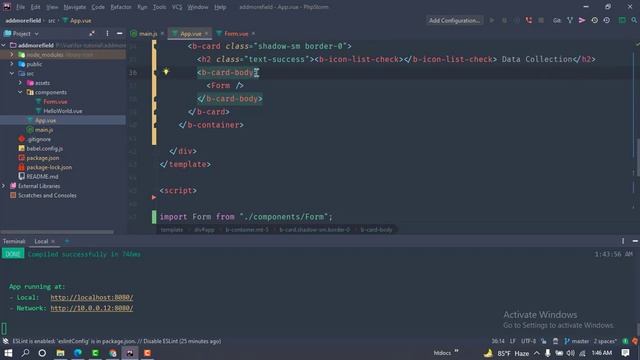Click b-card-body breadcrumb below editor
Screen dimensions: 640x360
376,230
